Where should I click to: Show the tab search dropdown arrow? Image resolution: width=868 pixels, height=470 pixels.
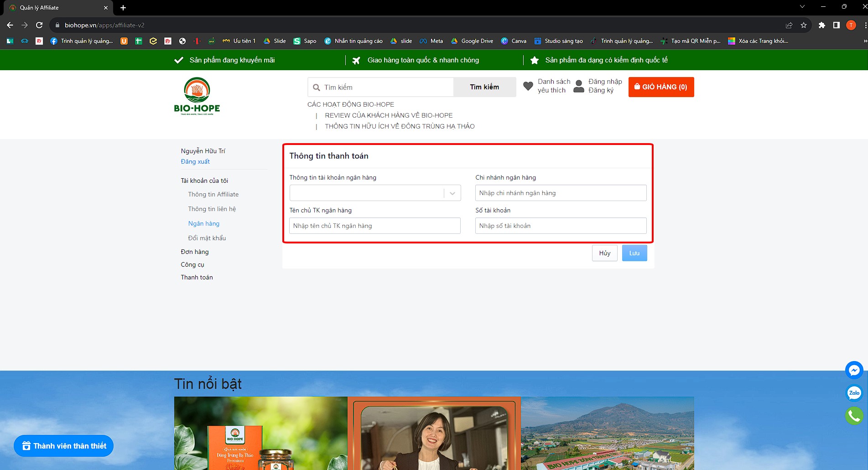click(x=802, y=7)
